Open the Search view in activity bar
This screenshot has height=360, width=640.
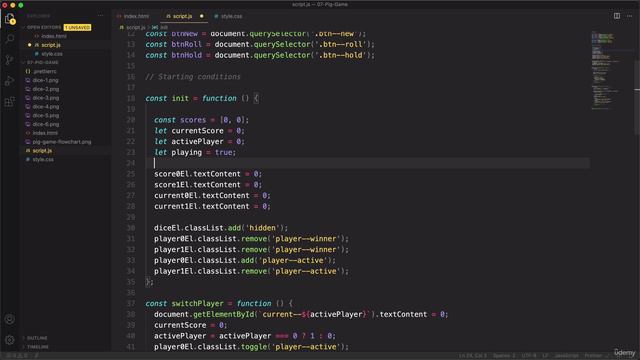point(10,39)
